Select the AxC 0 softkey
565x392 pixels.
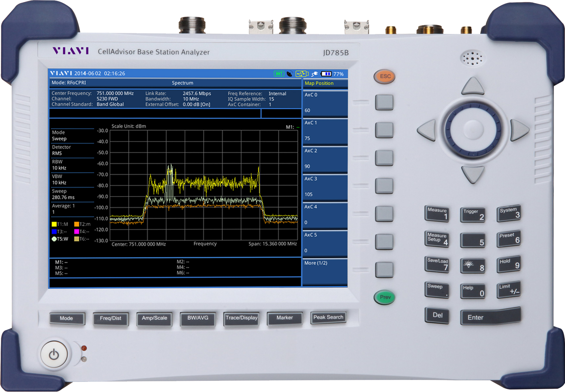point(325,103)
